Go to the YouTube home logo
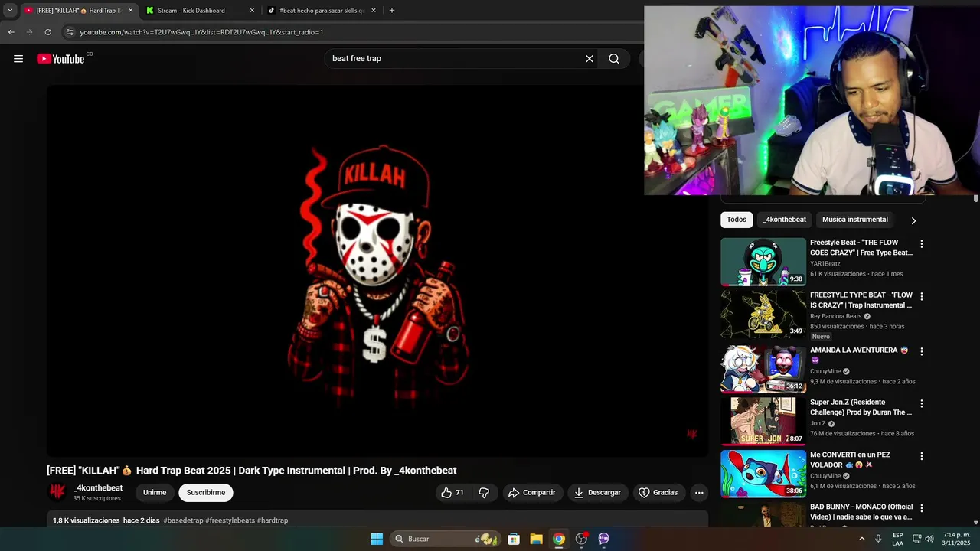 click(x=60, y=59)
